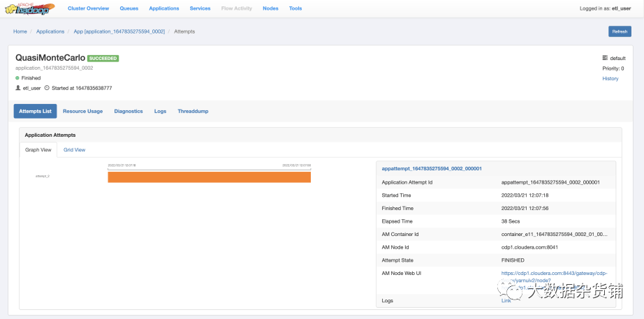644x319 pixels.
Task: Open the Queues navigation item
Action: (x=129, y=8)
